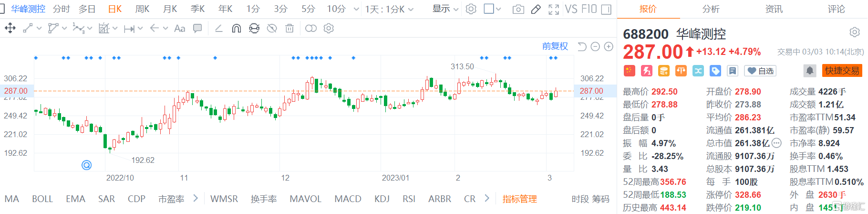Open chart settings gear in top bar

coord(471,9)
